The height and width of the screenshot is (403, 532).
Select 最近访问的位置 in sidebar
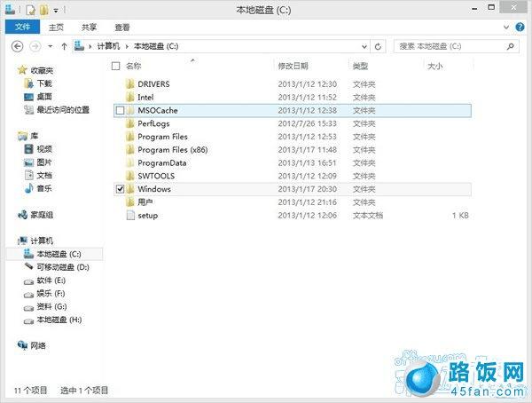coord(63,110)
